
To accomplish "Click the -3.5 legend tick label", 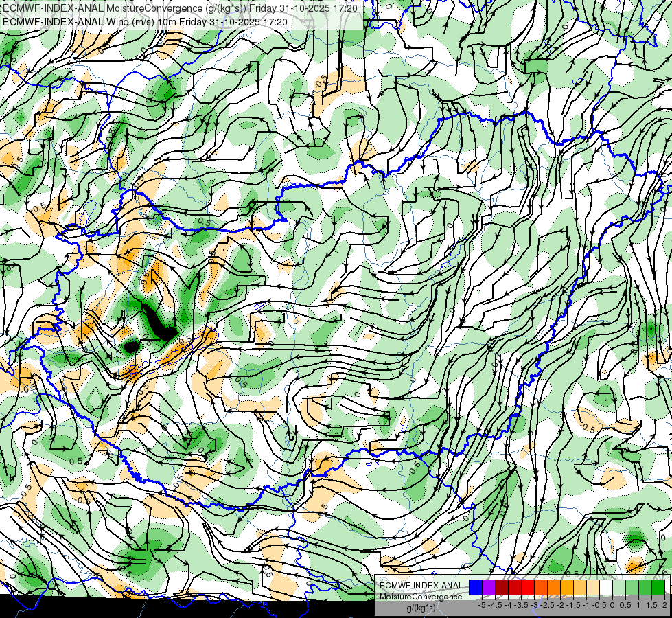I will point(521,605).
